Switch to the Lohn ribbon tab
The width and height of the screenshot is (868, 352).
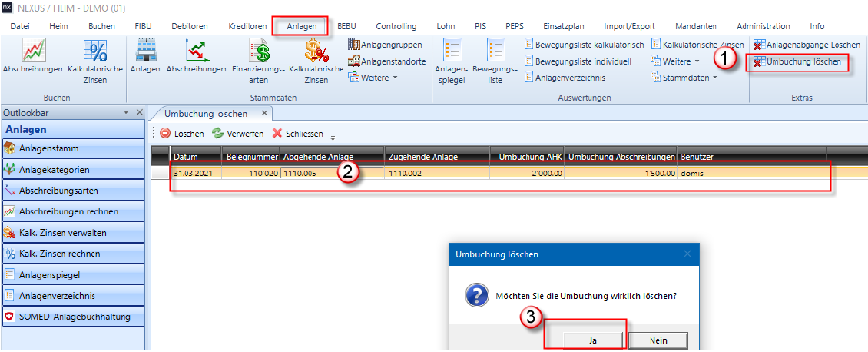[x=446, y=26]
